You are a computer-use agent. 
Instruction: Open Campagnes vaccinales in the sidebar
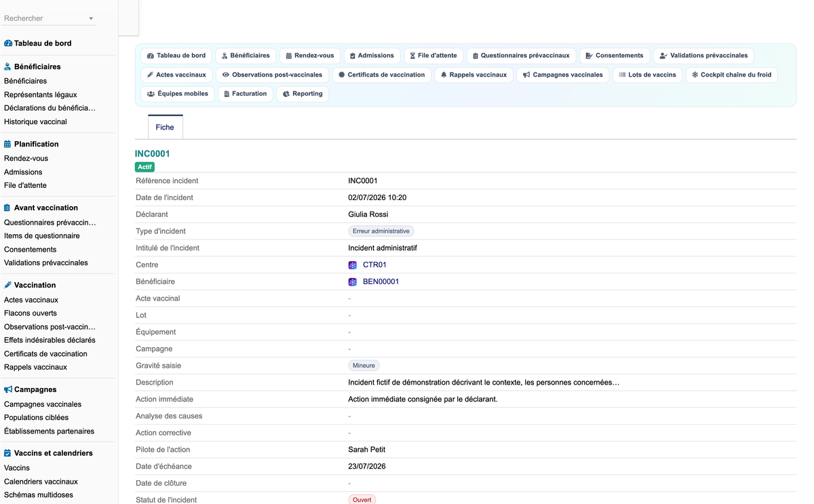[43, 404]
